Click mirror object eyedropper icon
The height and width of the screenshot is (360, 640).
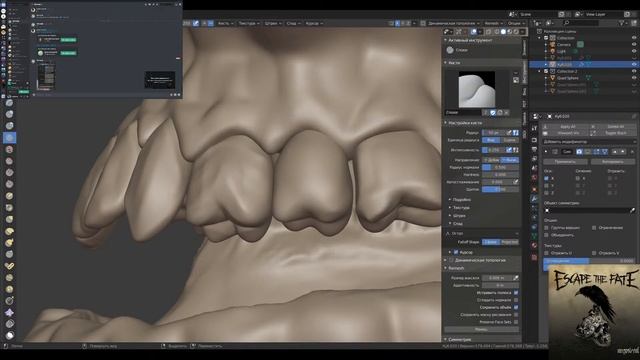[632, 210]
